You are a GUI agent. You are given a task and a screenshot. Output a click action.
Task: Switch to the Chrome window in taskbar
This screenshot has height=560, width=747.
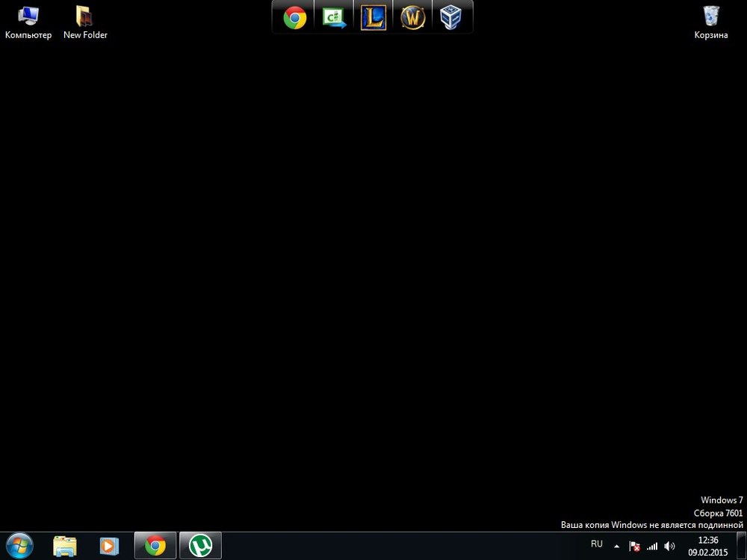[155, 546]
